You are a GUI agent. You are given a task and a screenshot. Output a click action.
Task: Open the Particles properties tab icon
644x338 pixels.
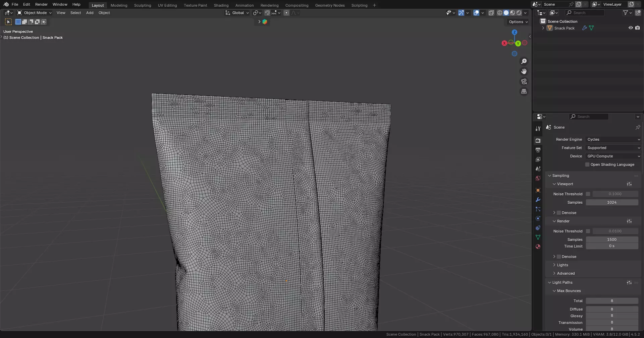tap(538, 209)
